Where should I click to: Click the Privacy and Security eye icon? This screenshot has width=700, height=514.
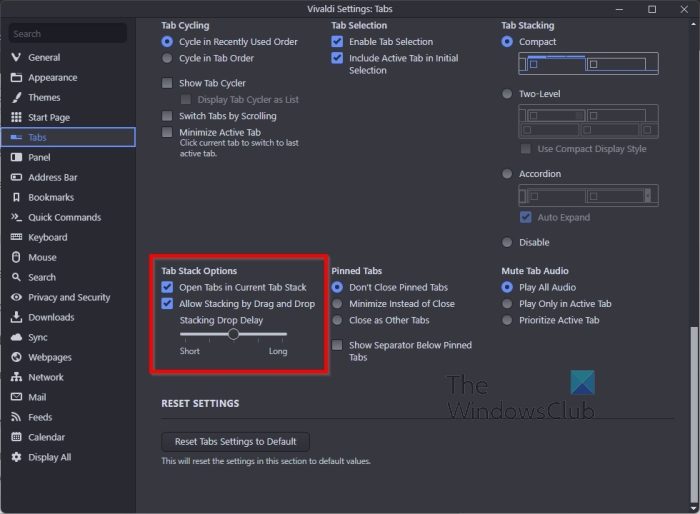click(16, 297)
